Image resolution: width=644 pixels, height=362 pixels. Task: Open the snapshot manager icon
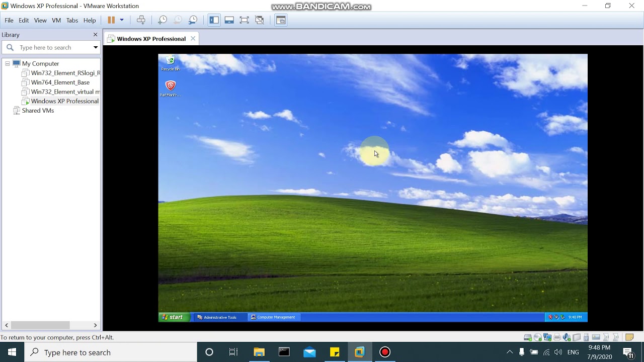(x=193, y=20)
